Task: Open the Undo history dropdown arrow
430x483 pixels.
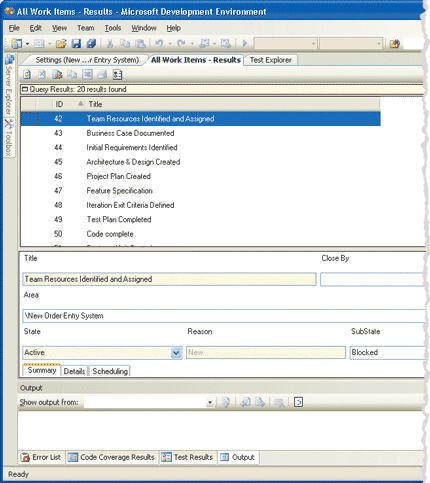Action: [170, 44]
